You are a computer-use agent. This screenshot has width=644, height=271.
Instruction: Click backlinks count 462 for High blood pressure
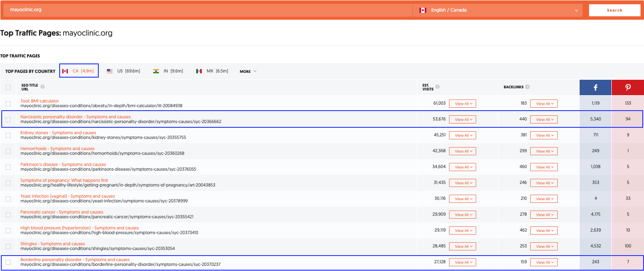click(523, 230)
